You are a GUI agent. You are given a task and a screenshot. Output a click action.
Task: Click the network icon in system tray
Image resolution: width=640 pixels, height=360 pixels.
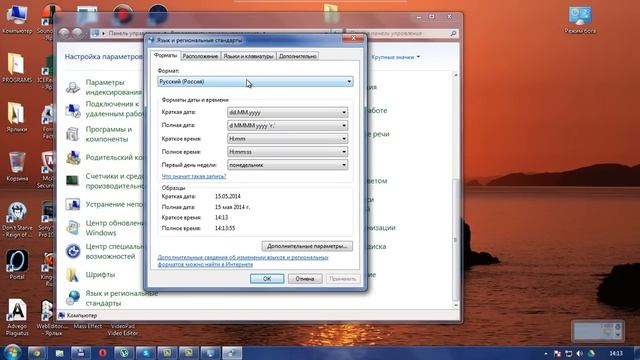pos(569,353)
